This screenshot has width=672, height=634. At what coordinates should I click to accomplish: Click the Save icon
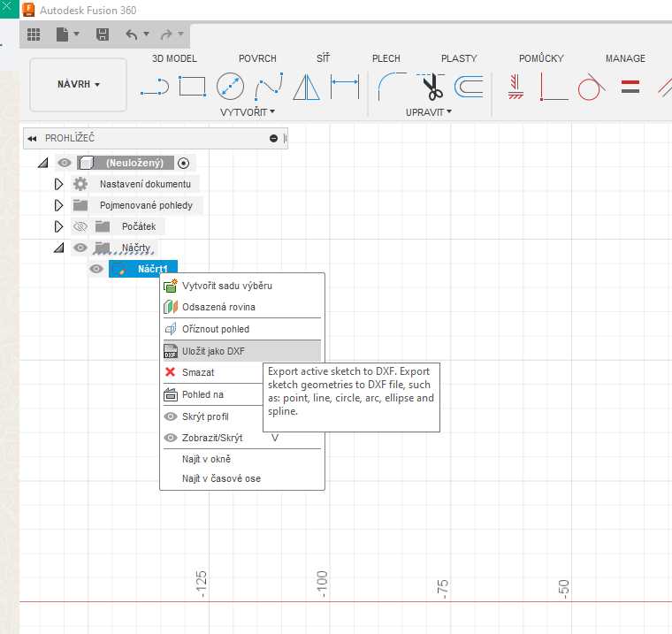103,34
